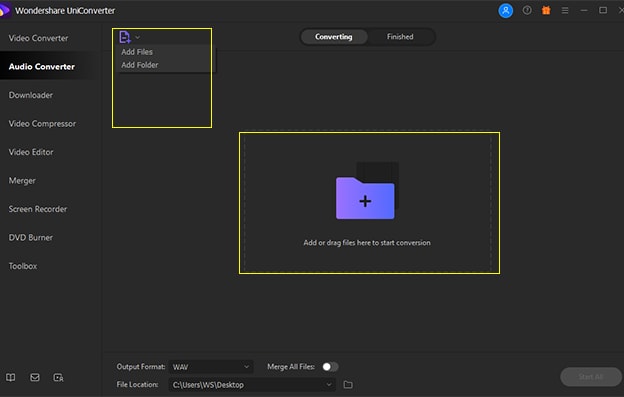
Task: Click the chevron beside the add file icon
Action: pos(137,37)
